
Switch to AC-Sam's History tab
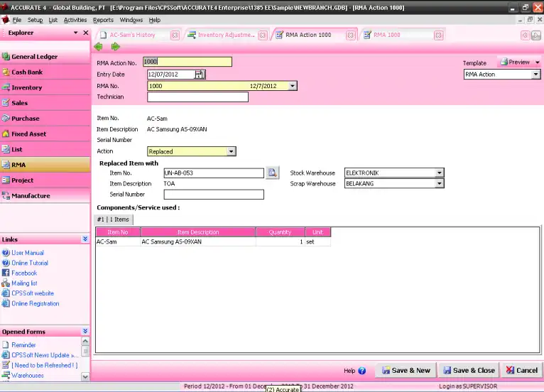click(132, 35)
